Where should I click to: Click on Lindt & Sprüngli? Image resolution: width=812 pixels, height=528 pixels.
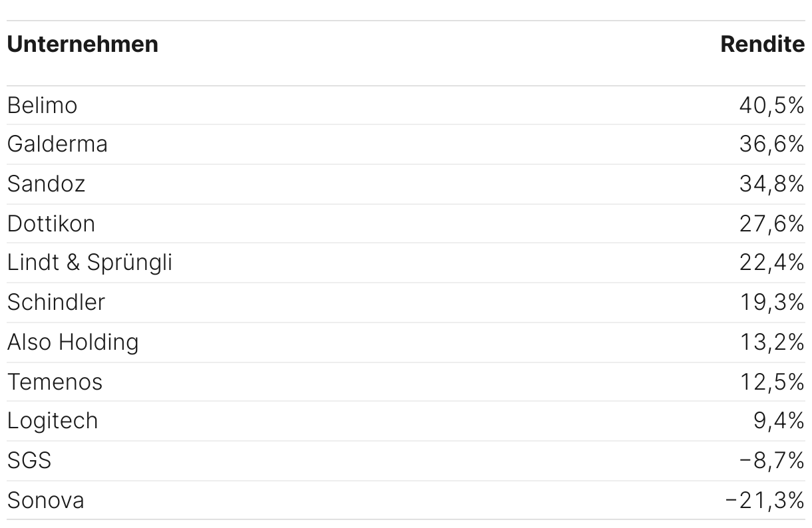90,263
